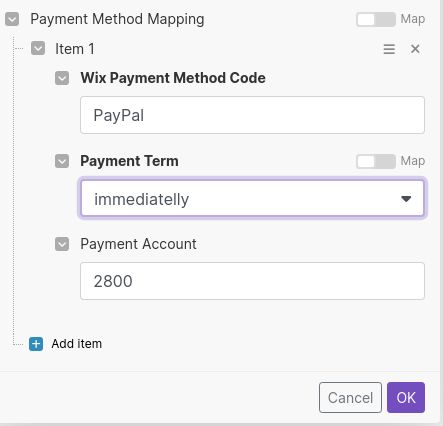
Task: Click the Payment Term dropdown arrow
Action: click(406, 199)
